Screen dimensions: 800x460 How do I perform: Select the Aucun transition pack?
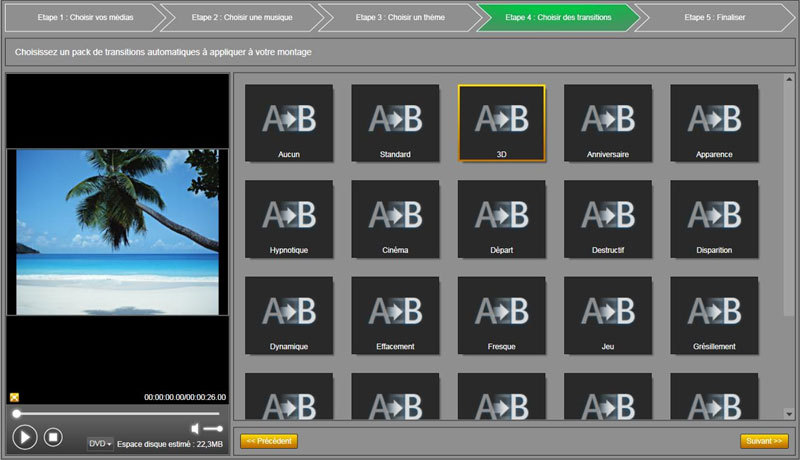(289, 122)
